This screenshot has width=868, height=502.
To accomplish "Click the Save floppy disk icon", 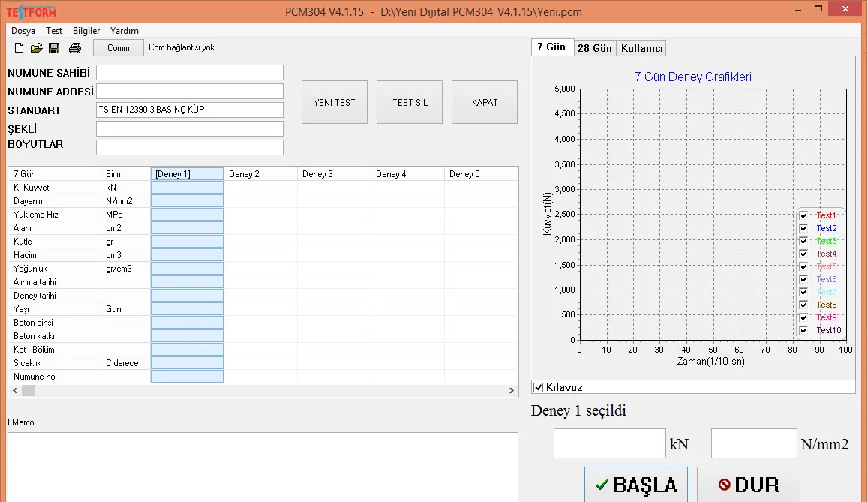I will click(x=54, y=48).
